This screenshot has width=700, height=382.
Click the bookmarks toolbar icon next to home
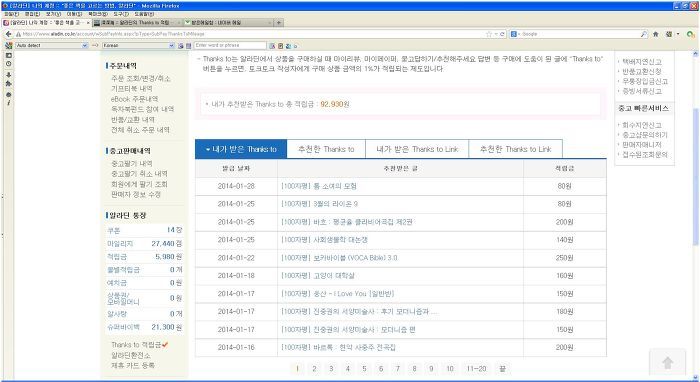pyautogui.click(x=669, y=34)
